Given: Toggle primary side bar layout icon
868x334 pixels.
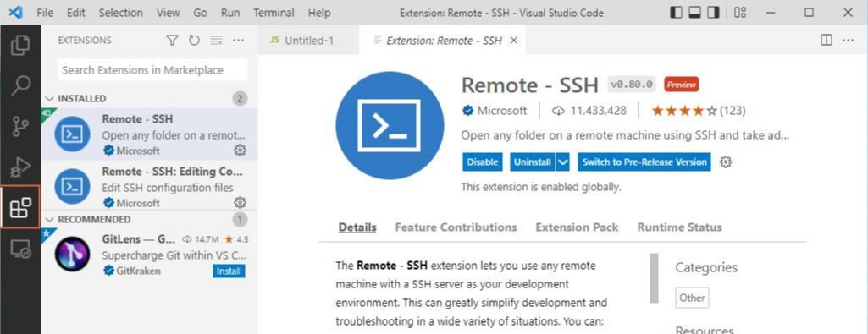Looking at the screenshot, I should pyautogui.click(x=676, y=12).
